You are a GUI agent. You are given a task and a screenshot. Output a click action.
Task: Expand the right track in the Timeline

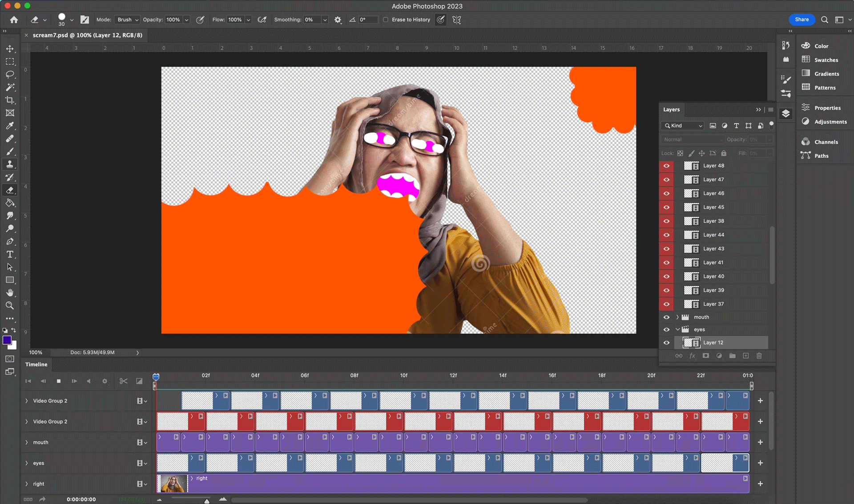point(27,484)
